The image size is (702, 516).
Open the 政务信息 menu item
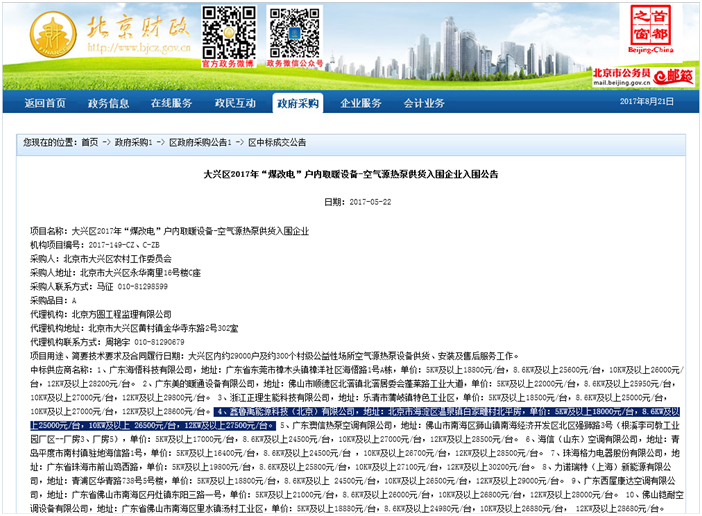point(108,103)
